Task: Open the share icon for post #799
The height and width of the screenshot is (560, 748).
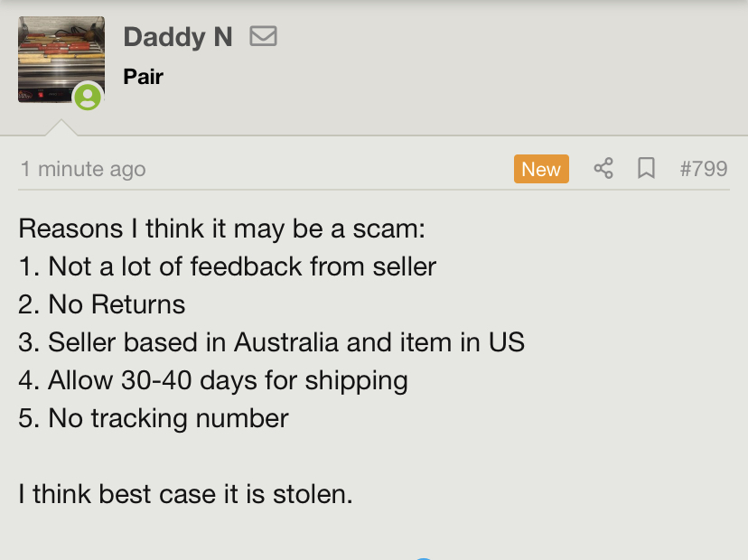Action: (x=603, y=169)
